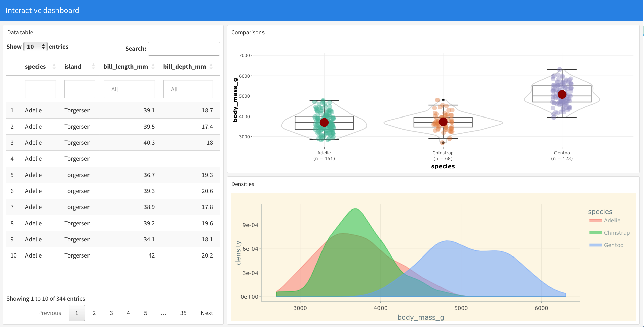Click the table Search input field
Viewport: 644px width, 327px height.
point(184,49)
